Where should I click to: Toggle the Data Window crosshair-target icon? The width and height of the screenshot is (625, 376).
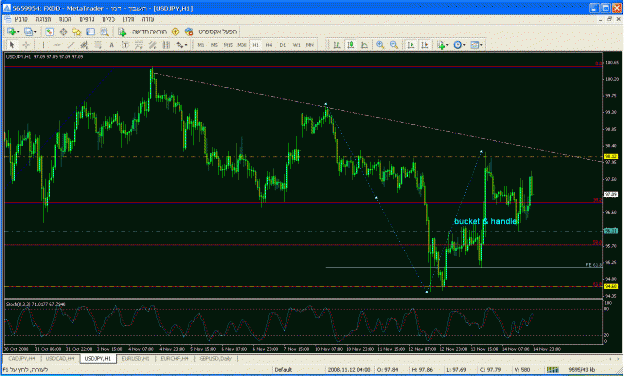[x=63, y=31]
